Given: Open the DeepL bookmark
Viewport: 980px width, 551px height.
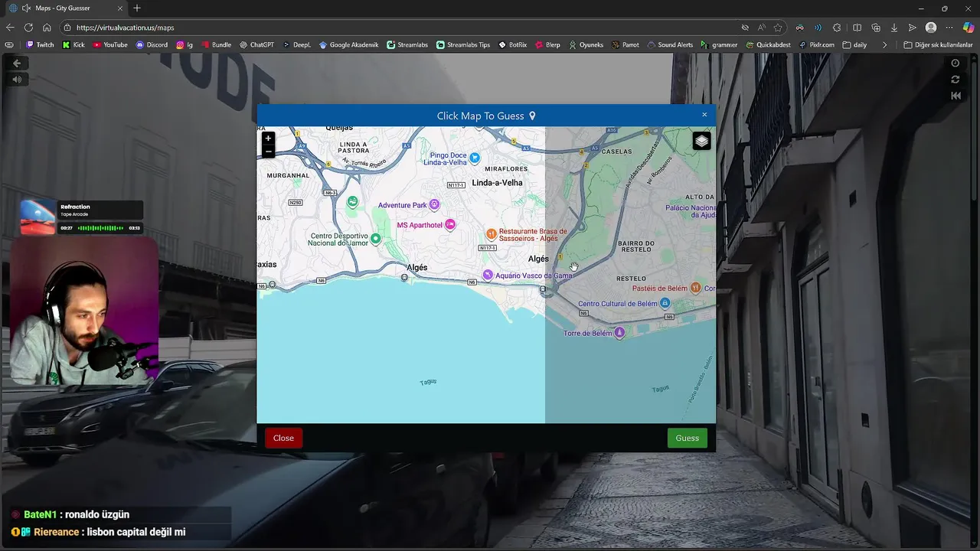Looking at the screenshot, I should tap(296, 44).
